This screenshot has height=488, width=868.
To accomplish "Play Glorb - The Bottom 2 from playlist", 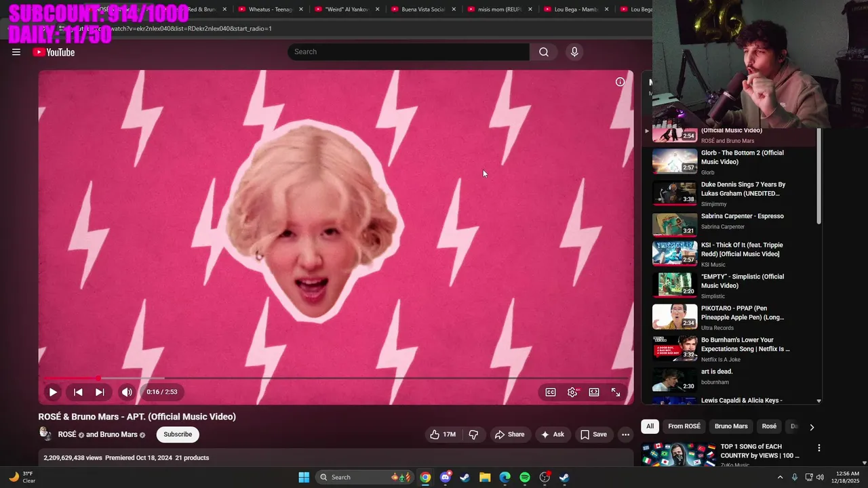I will (x=732, y=162).
